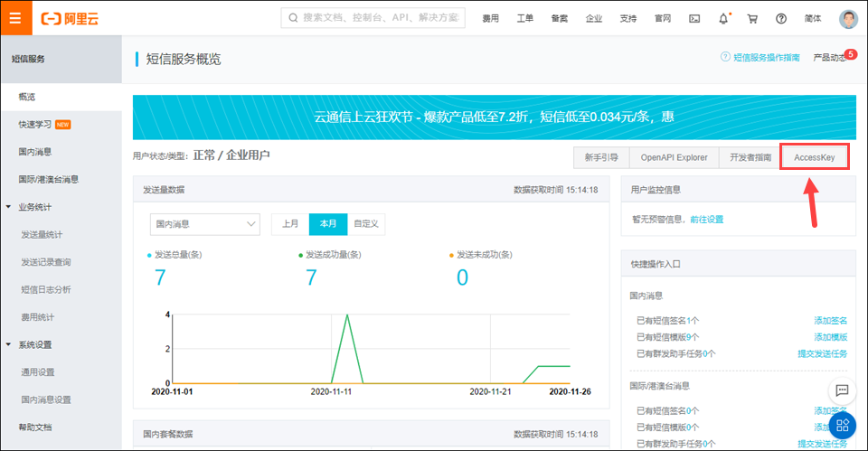Open the hamburger navigation menu
This screenshot has width=868, height=451.
click(15, 18)
